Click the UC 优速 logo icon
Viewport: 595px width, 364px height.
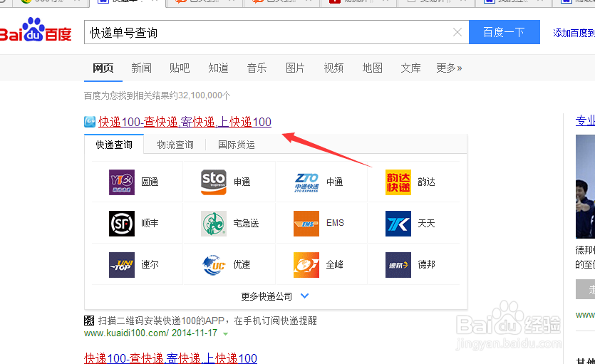[213, 265]
